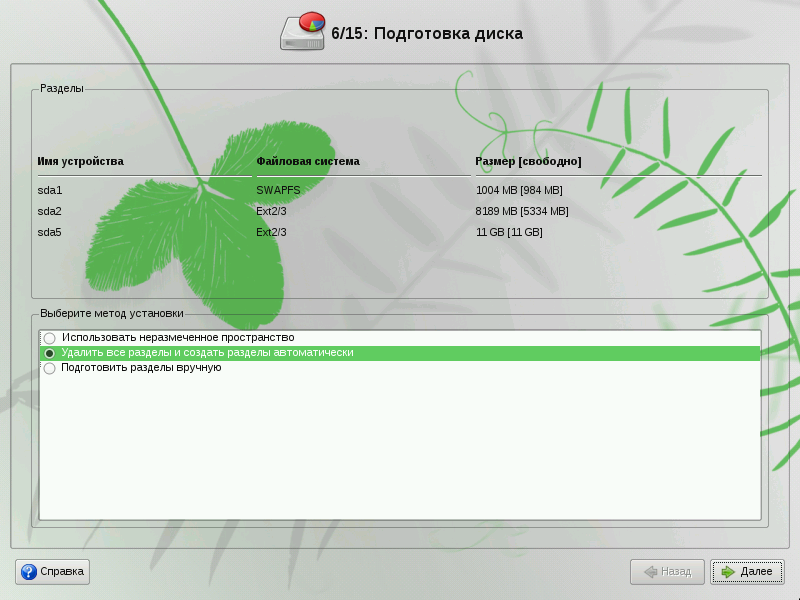Click the green arrow icon on Далее

(x=728, y=572)
